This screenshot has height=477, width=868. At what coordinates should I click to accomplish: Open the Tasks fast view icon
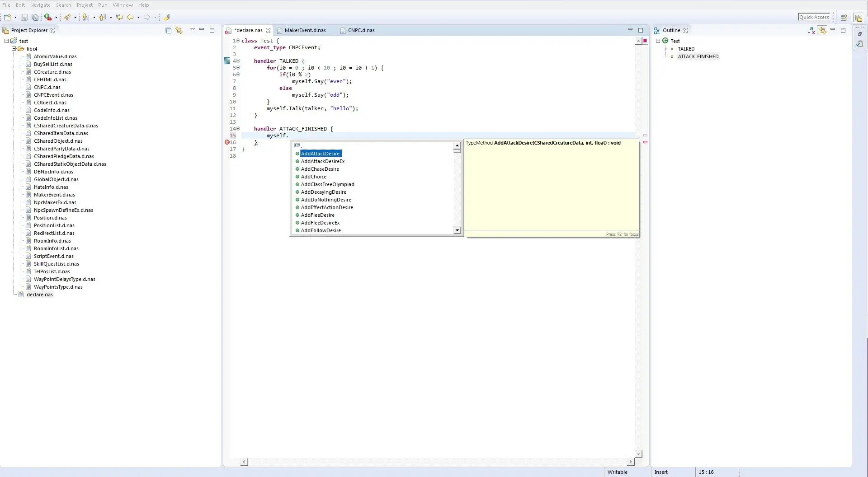click(x=859, y=44)
